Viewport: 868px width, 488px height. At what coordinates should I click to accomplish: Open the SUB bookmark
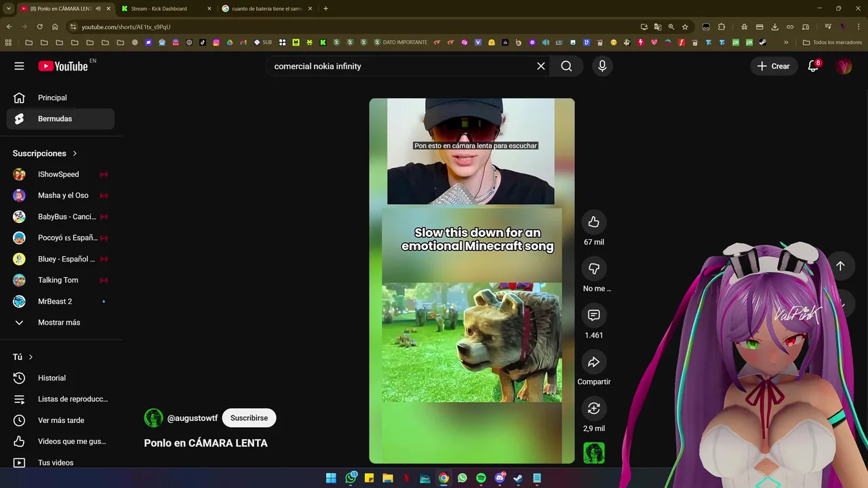click(x=263, y=42)
